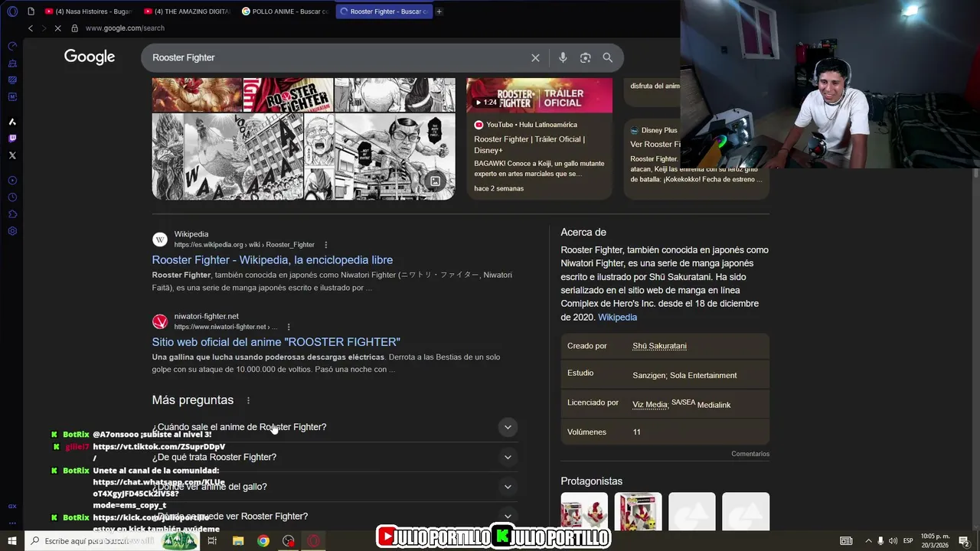Open Viz Media licensee link
The image size is (980, 551).
click(649, 404)
